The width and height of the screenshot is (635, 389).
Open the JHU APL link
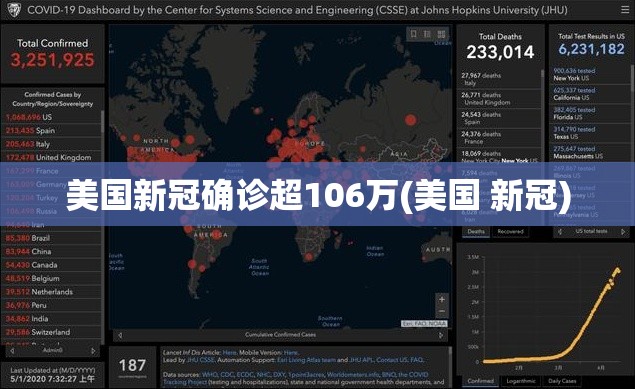[x=361, y=360]
